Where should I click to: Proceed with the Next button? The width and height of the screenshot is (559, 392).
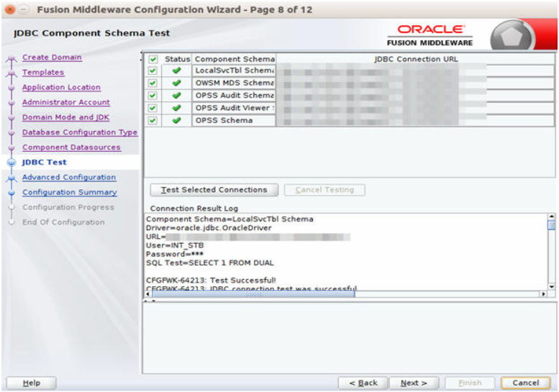(414, 383)
